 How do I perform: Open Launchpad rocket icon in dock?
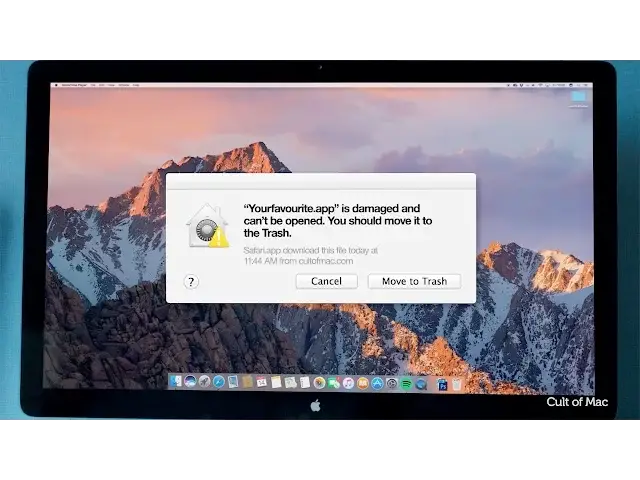tap(204, 382)
